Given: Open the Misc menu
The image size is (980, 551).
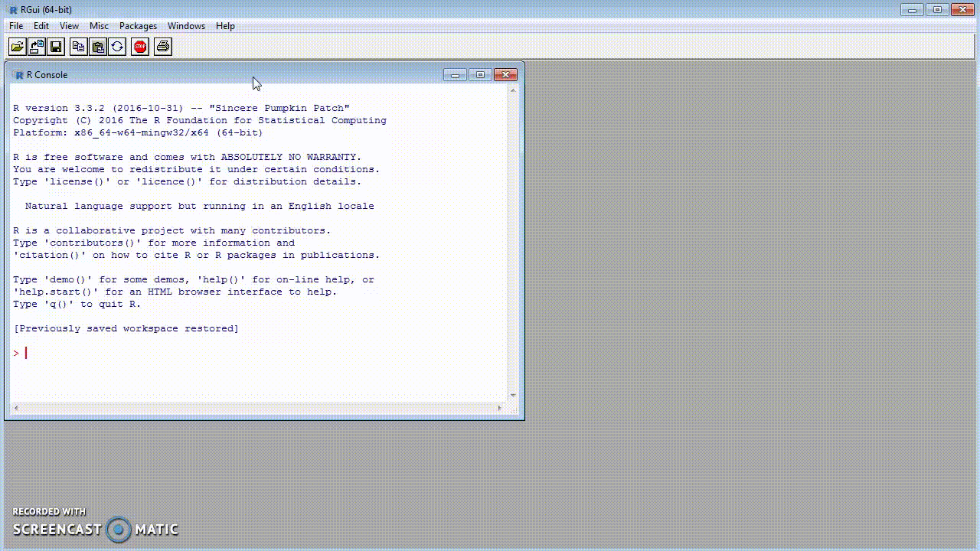Looking at the screenshot, I should tap(99, 25).
